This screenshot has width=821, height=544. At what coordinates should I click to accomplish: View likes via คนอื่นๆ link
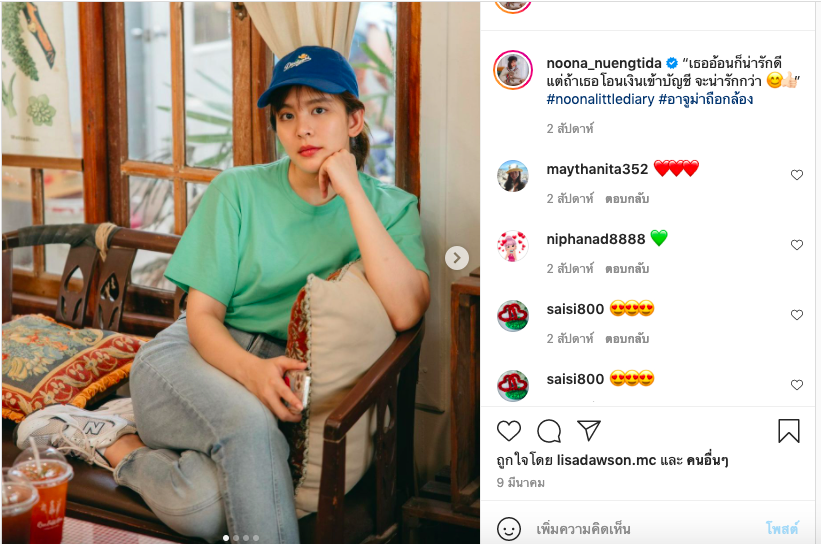click(x=709, y=461)
